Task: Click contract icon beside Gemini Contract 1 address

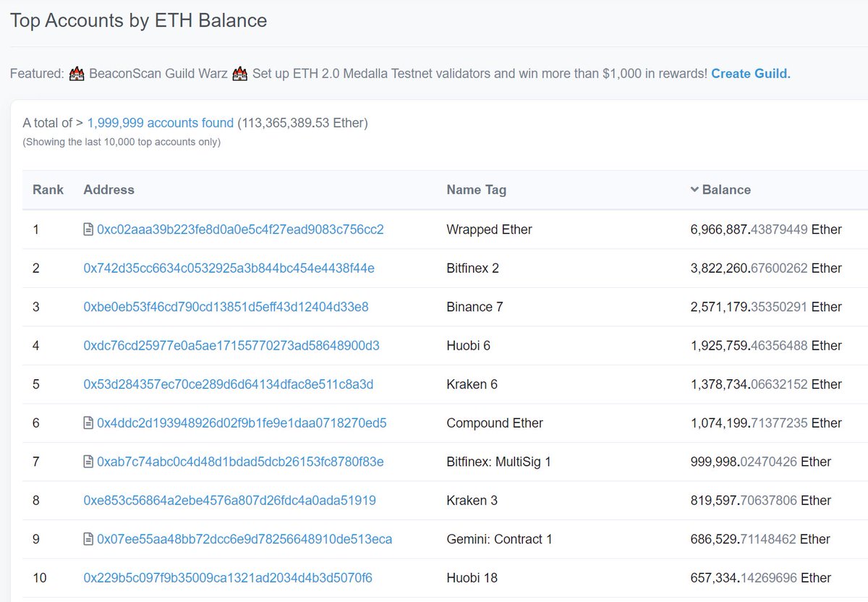Action: (x=88, y=539)
